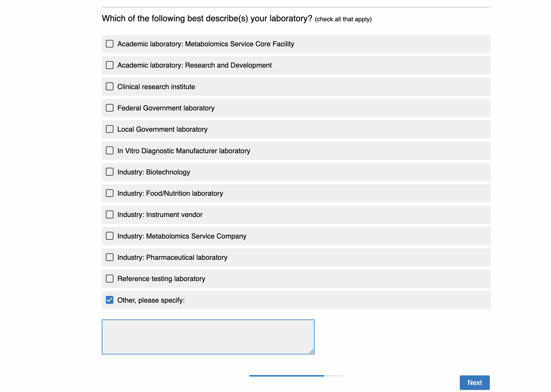
Task: Check Industry: Food/Nutrition laboratory
Action: (x=110, y=193)
